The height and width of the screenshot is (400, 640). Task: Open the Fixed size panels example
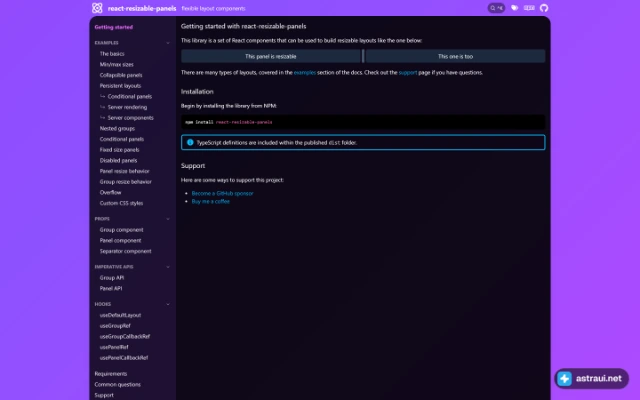(x=119, y=150)
